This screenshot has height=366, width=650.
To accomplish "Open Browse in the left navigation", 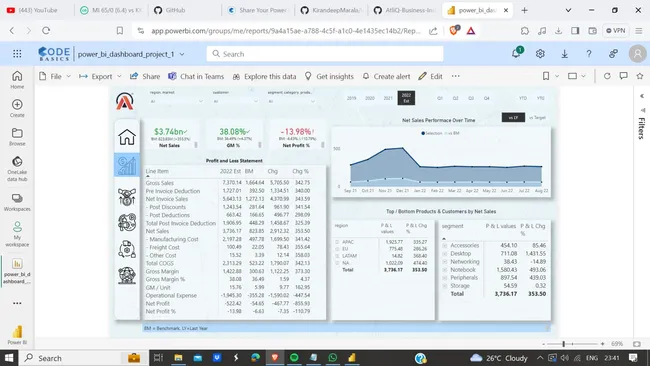I will pyautogui.click(x=17, y=137).
